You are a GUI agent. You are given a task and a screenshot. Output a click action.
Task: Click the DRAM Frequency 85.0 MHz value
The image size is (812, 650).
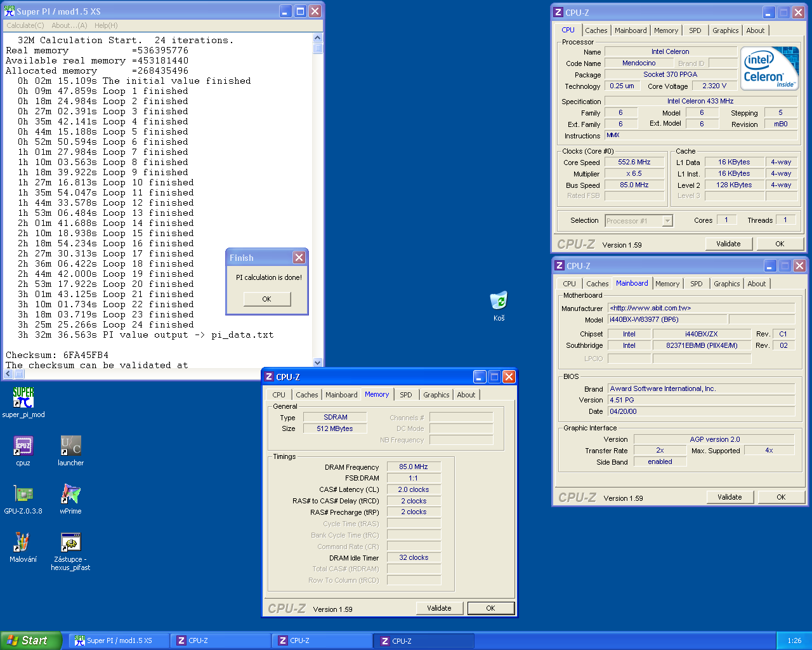click(414, 467)
